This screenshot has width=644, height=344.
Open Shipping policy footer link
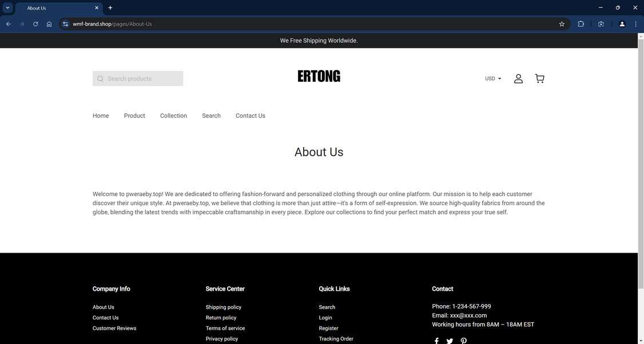(224, 307)
